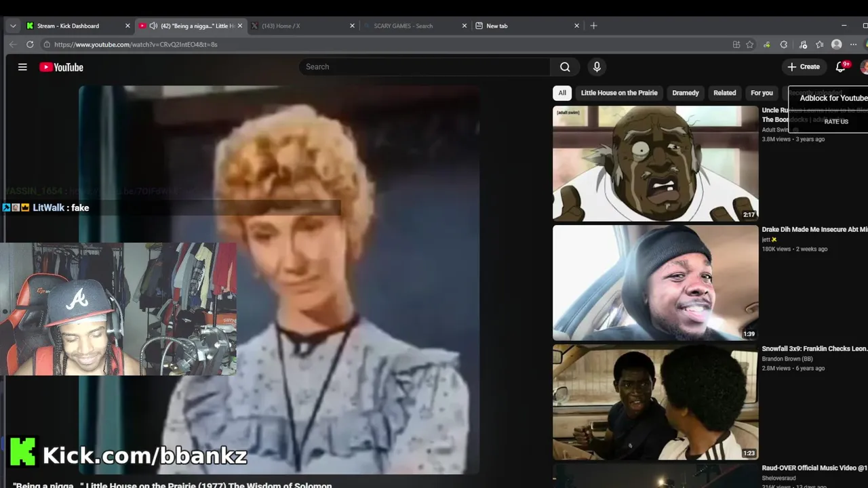Open the browser apps/split screen icon in the address bar
The width and height of the screenshot is (868, 488).
[x=736, y=44]
